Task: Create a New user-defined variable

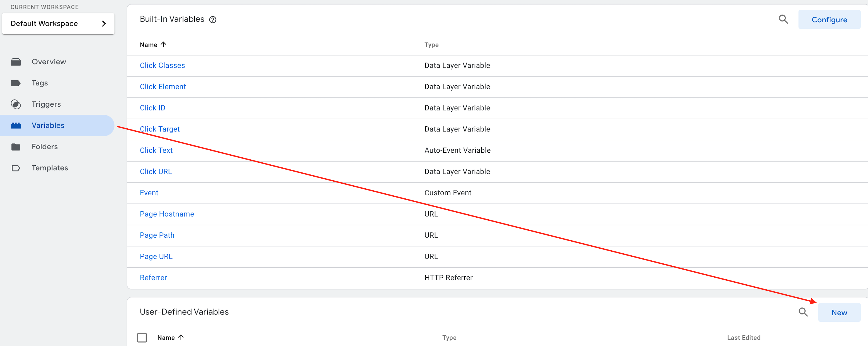Action: tap(839, 313)
